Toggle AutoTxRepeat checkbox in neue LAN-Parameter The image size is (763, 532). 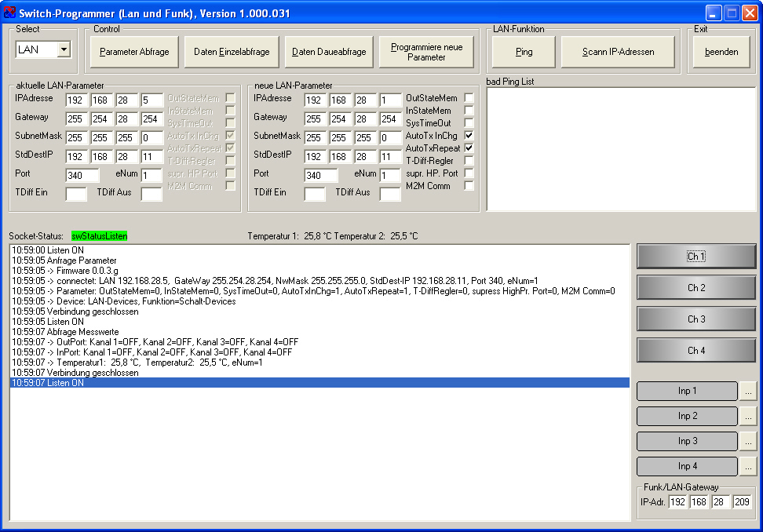coord(469,148)
